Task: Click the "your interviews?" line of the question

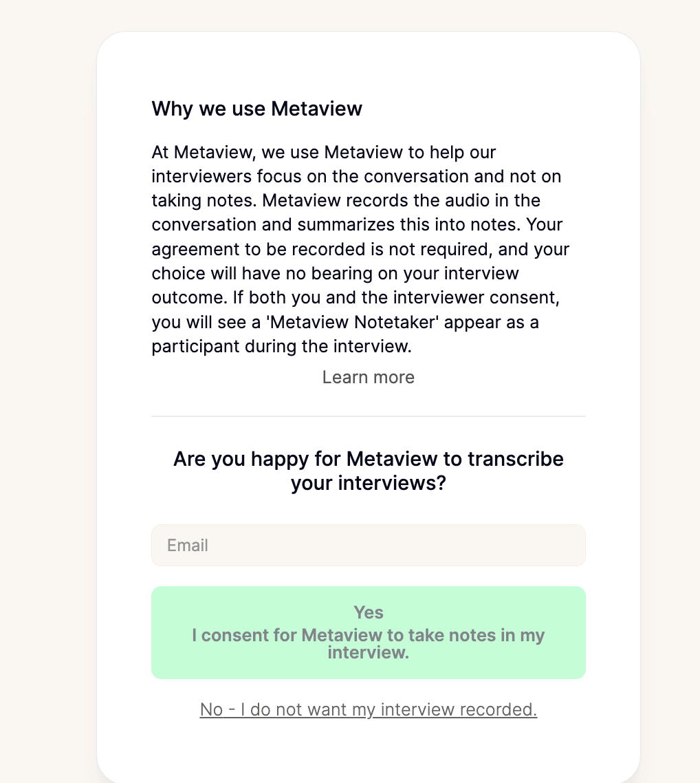Action: [368, 483]
